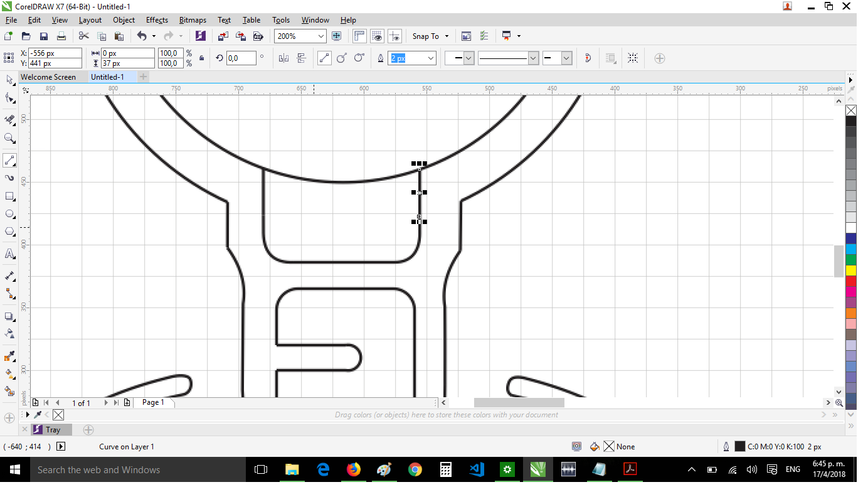868x487 pixels.
Task: Open the Layout menu
Action: point(90,20)
